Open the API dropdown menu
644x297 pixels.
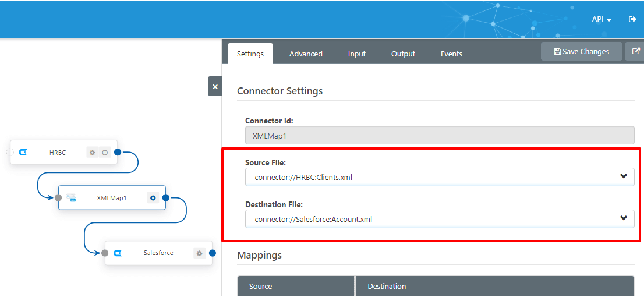coord(601,19)
